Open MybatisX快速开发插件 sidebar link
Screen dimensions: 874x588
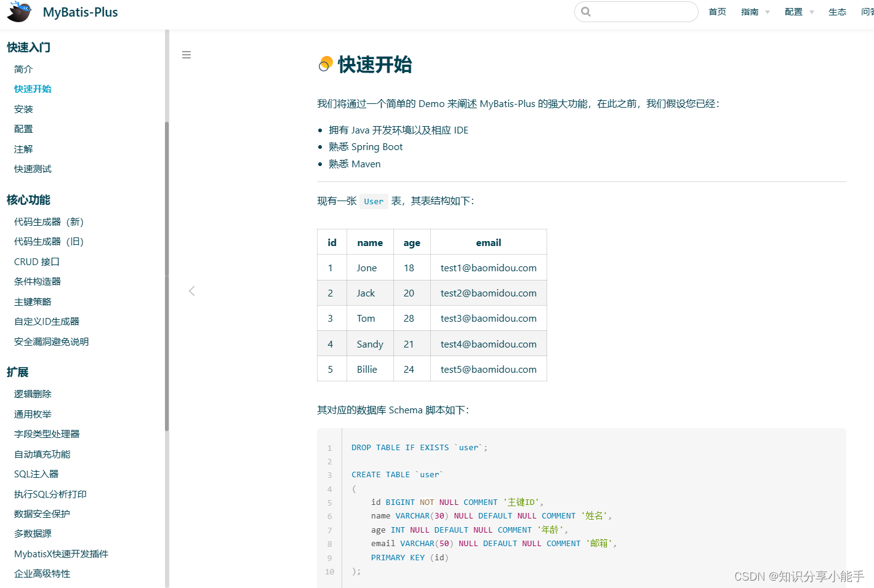61,554
